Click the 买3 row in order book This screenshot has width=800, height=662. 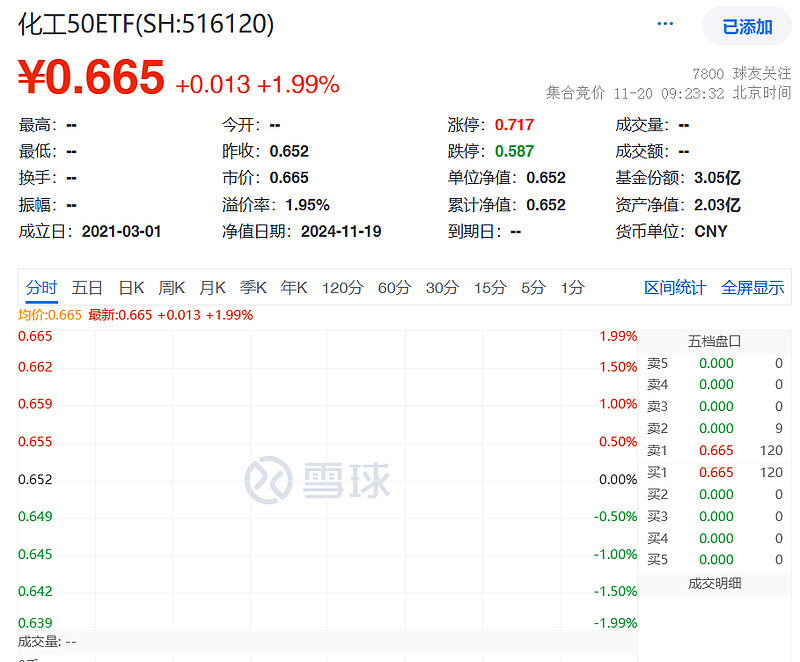(715, 516)
